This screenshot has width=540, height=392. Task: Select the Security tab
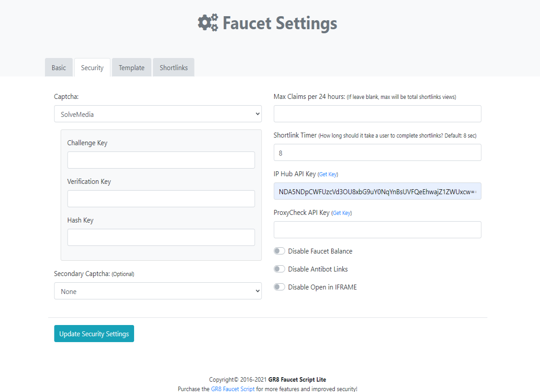coord(92,67)
